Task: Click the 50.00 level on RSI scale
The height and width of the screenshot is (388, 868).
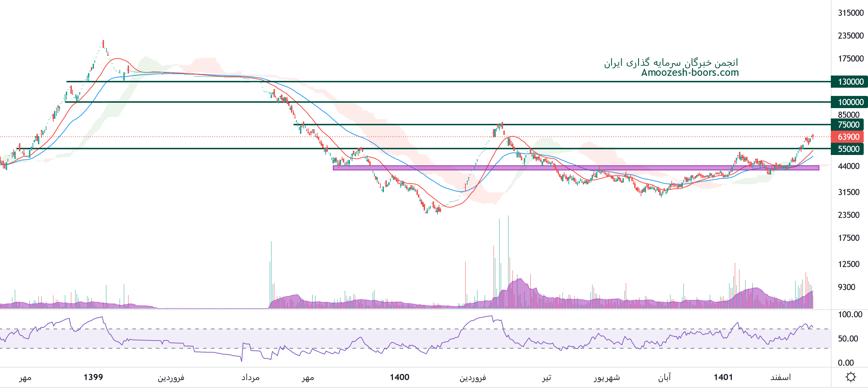Action: pos(848,339)
